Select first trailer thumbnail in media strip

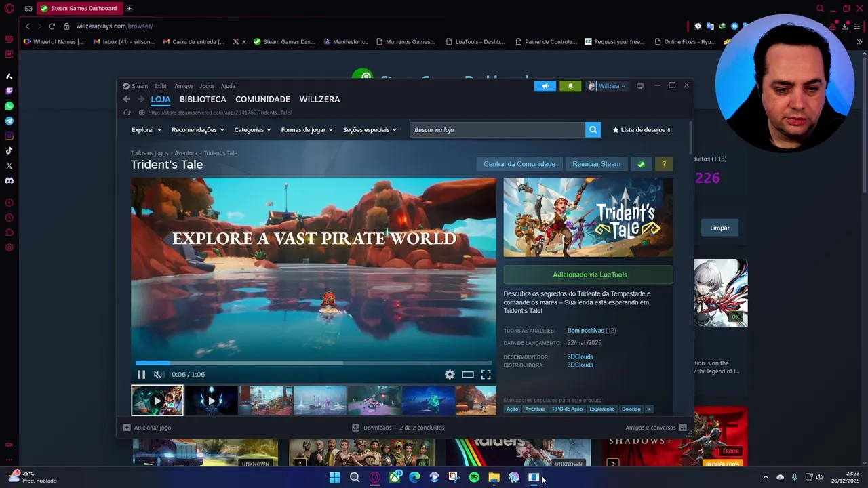point(157,401)
